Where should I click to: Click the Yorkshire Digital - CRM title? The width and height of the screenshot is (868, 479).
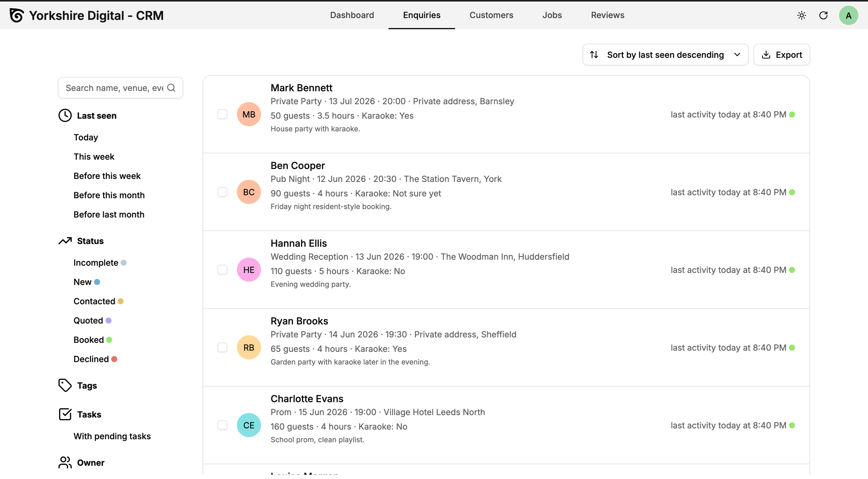pyautogui.click(x=96, y=15)
